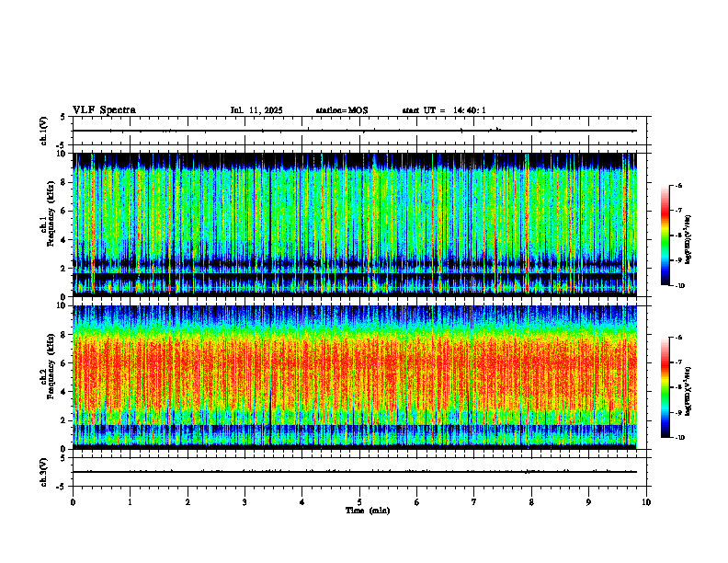Image resolution: width=728 pixels, height=563 pixels.
Task: Click the "2" kHz tick of ch.1 spectrogram
Action: click(64, 268)
